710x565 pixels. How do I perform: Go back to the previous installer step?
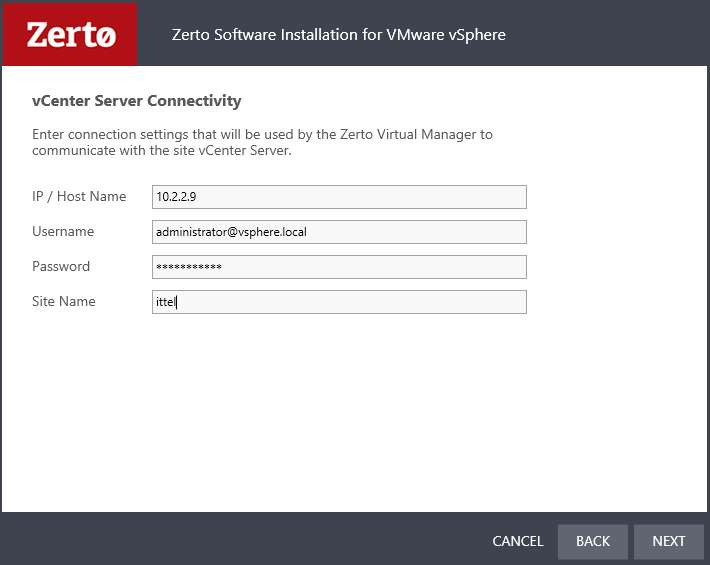(593, 541)
